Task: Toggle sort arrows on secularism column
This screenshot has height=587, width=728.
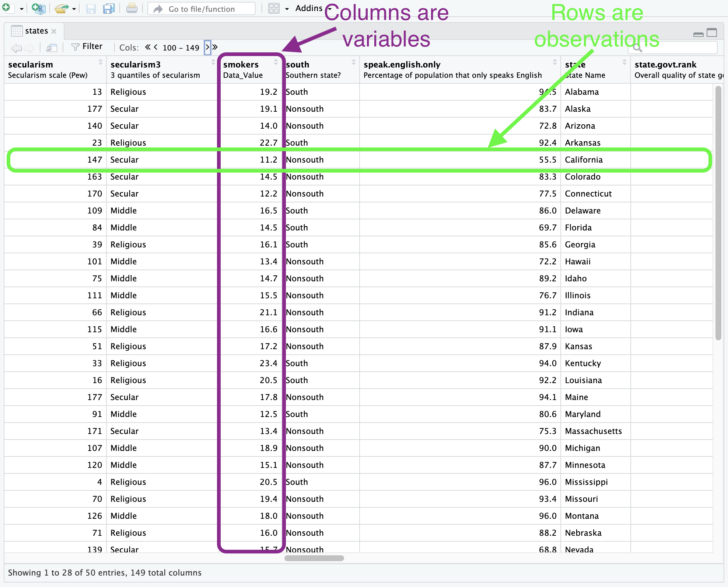Action: click(100, 62)
